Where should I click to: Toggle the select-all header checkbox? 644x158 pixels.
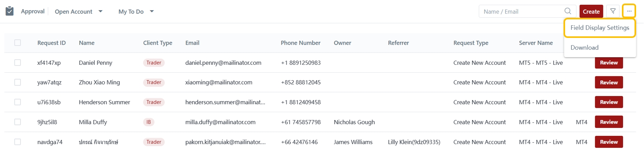pos(18,43)
